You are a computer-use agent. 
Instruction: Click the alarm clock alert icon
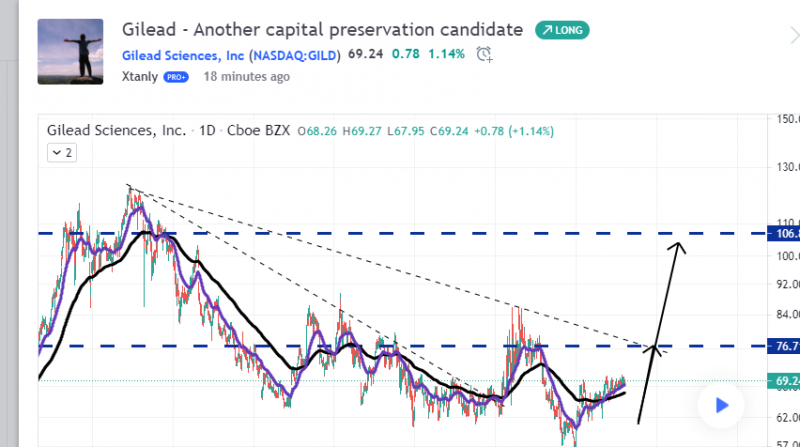point(485,53)
